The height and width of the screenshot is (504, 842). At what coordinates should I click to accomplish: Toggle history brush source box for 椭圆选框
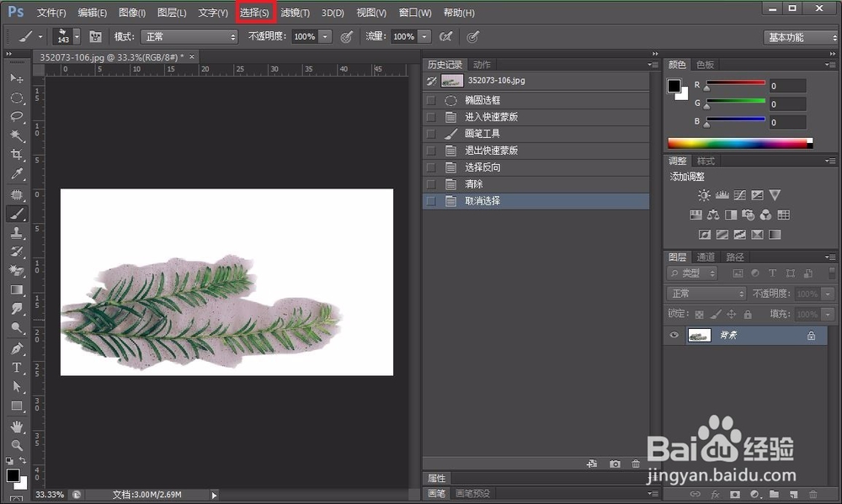coord(430,100)
